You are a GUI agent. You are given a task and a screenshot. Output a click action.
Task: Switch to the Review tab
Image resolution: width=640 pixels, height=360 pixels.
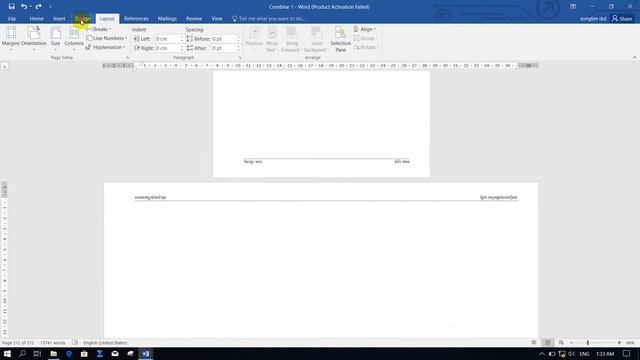(x=194, y=19)
